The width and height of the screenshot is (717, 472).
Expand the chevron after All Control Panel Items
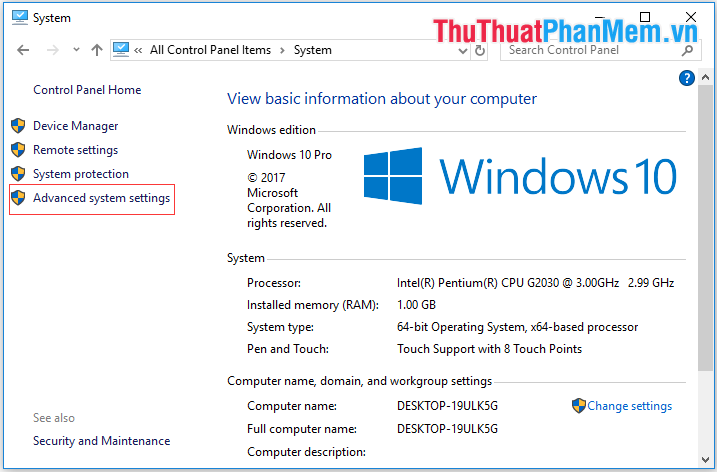click(x=283, y=50)
